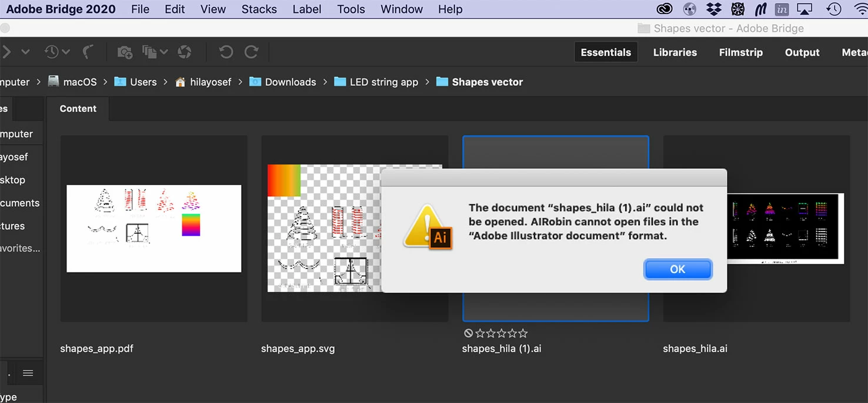Expand chevron after Downloads in path bar

325,82
